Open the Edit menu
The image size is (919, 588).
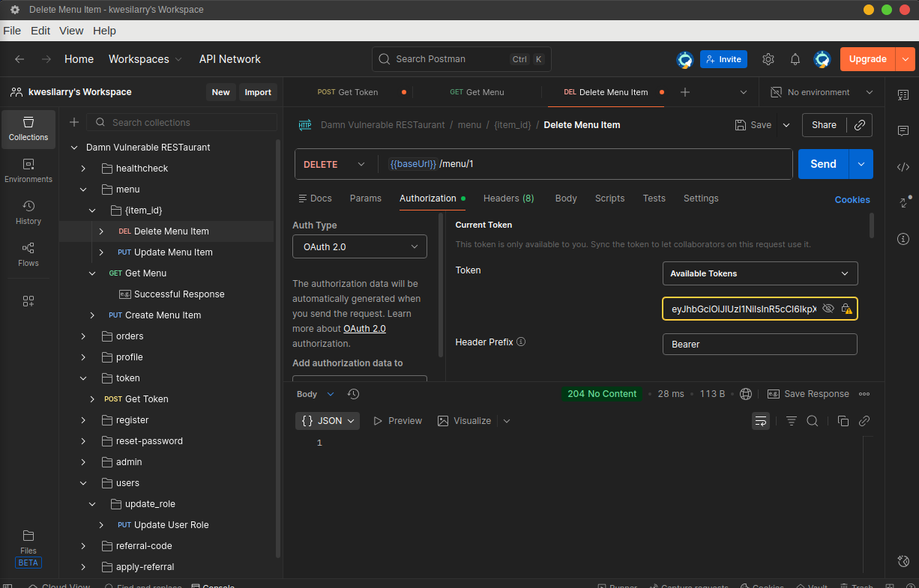(40, 31)
